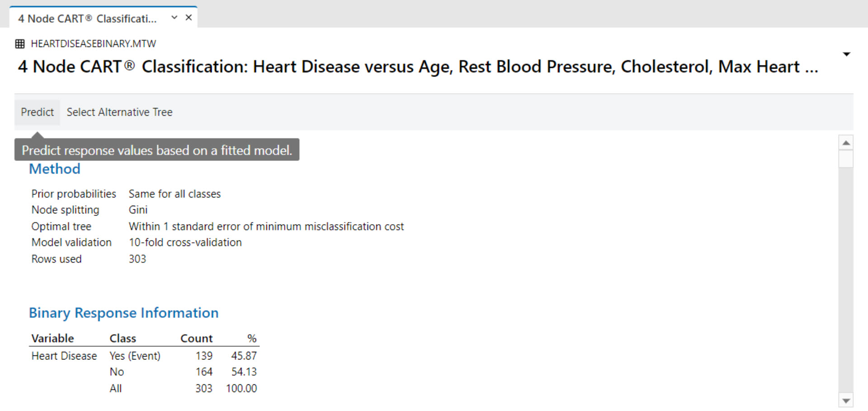Click the Binary Response Information heading

(x=123, y=312)
